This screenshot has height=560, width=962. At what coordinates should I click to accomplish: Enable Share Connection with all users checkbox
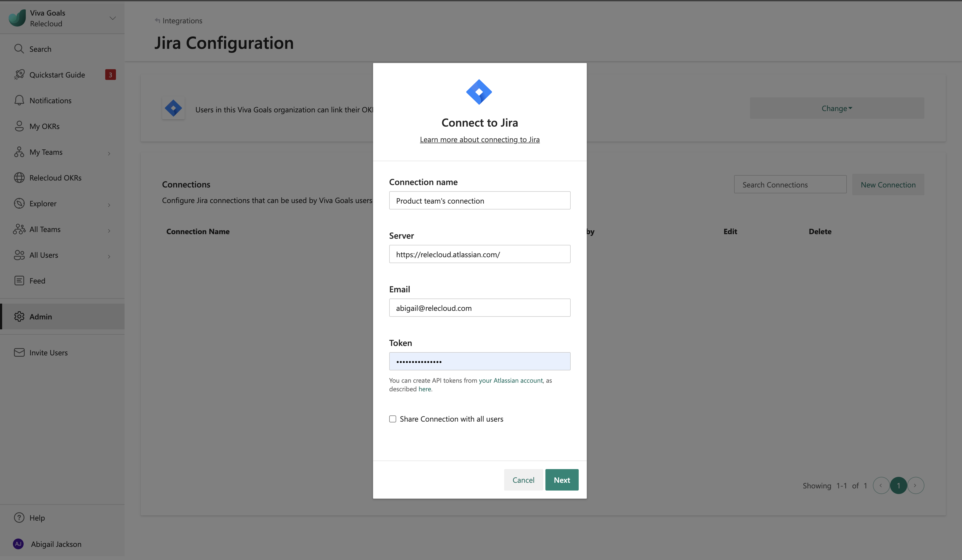click(392, 419)
